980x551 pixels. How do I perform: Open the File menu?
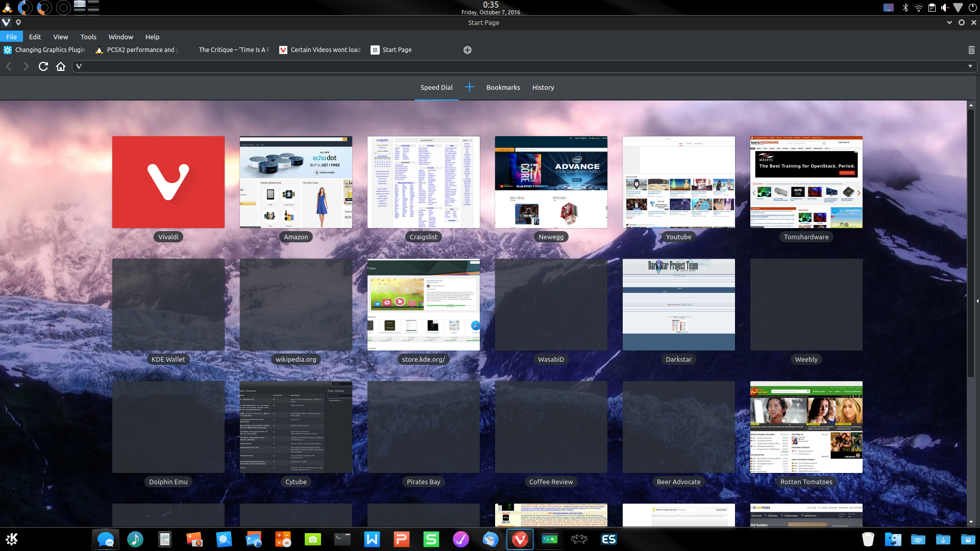[11, 37]
